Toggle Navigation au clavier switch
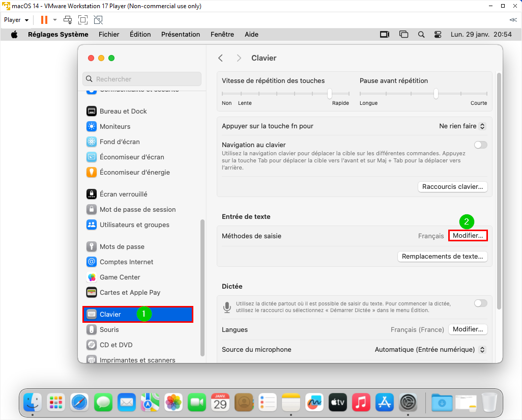This screenshot has width=522, height=420. pyautogui.click(x=481, y=145)
